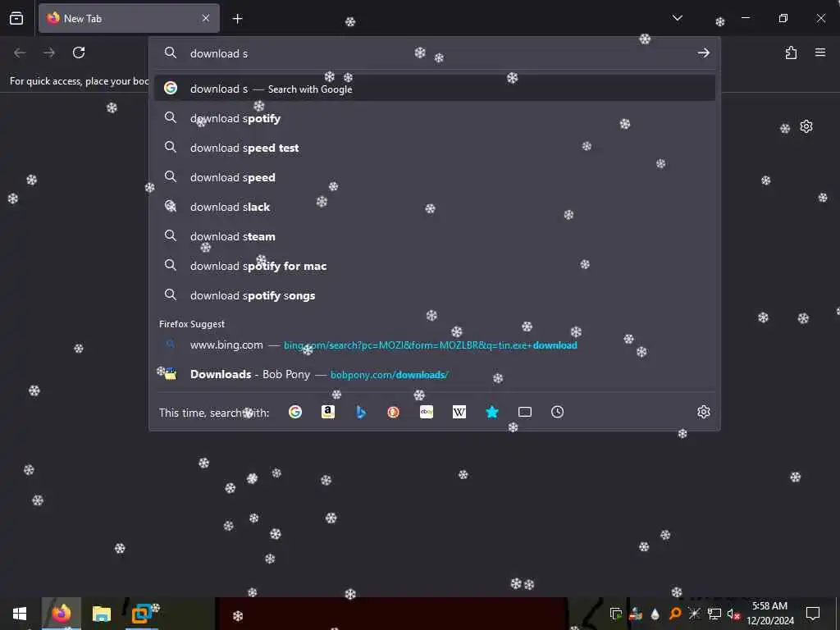Click the taskbar clock showing 5:58 AM
The height and width of the screenshot is (630, 840).
coord(770,614)
